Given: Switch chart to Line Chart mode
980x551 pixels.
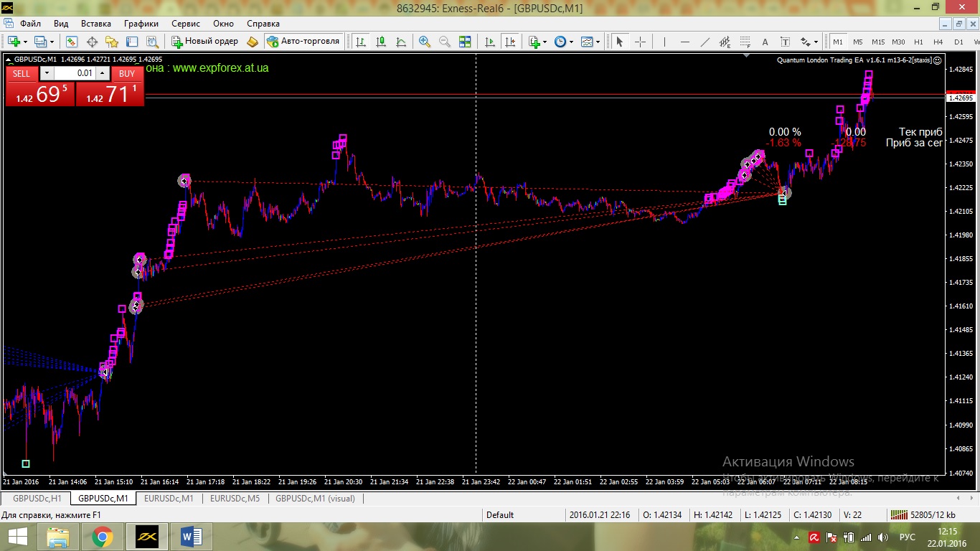Looking at the screenshot, I should click(401, 42).
